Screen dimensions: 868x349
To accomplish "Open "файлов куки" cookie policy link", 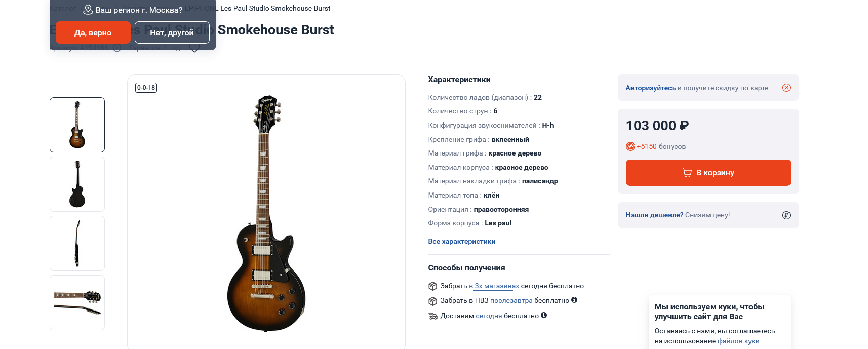I will (x=738, y=341).
